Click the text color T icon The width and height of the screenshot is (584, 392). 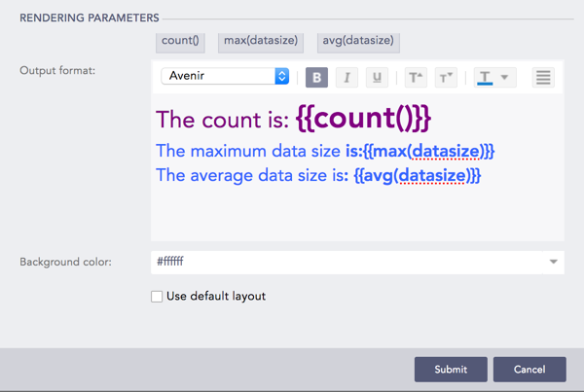[486, 77]
